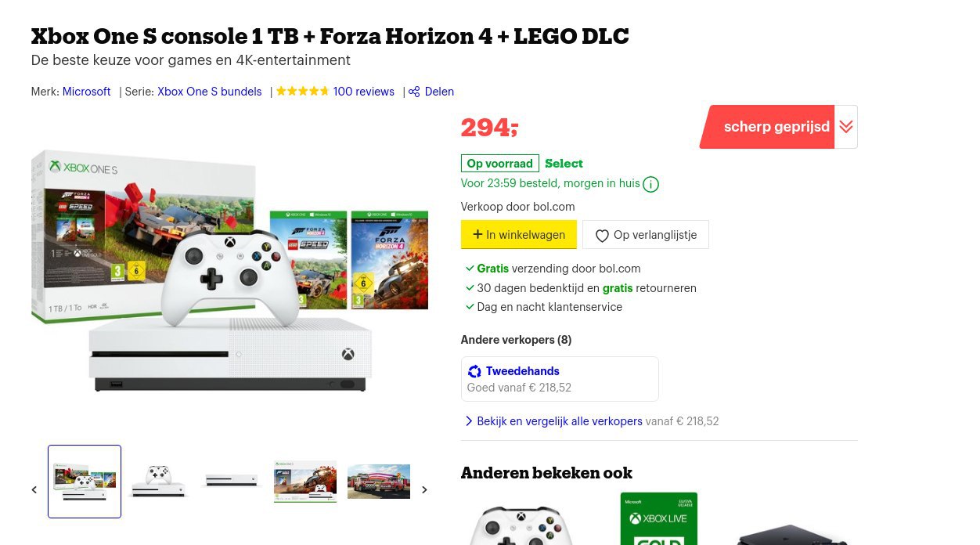Open delivery info circle icon
This screenshot has height=545, width=980.
[650, 185]
